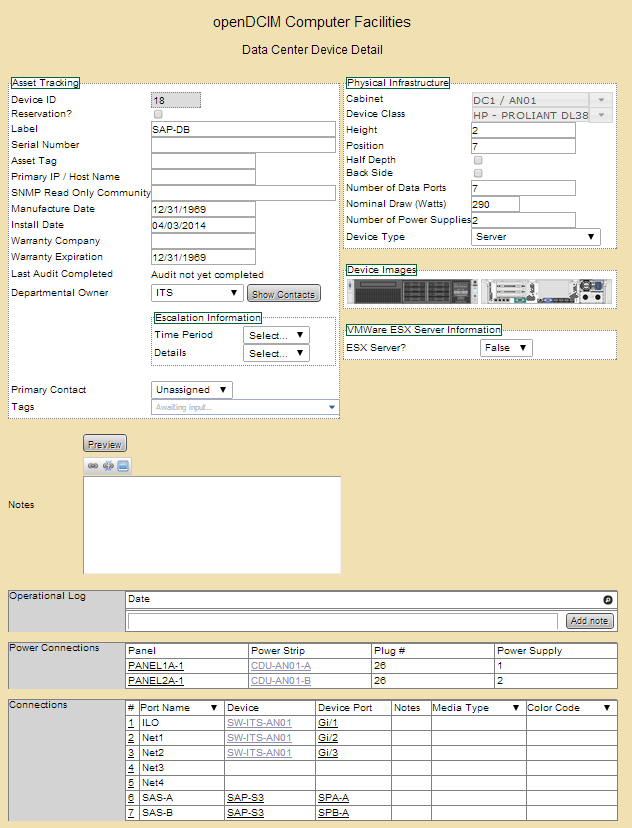Open the Primary Contact dropdown
Viewport: 632px width, 828px height.
[192, 390]
